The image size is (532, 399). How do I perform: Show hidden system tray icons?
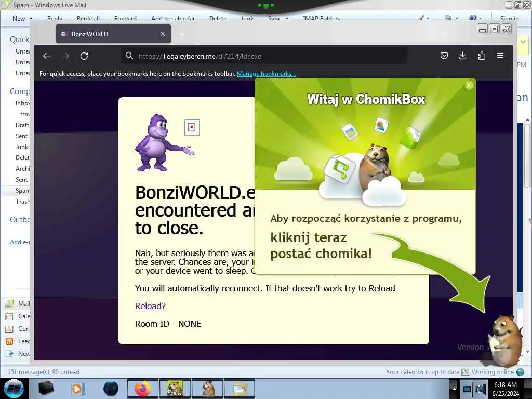tap(454, 389)
